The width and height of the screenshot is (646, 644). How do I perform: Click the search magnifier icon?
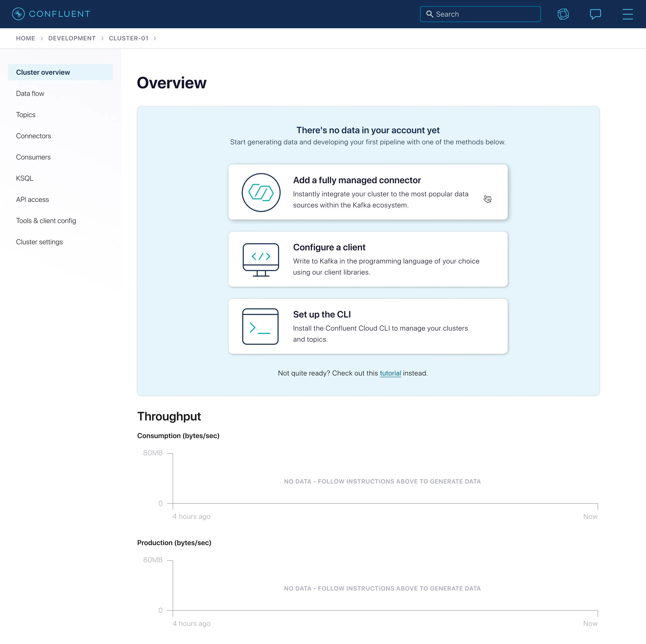430,14
